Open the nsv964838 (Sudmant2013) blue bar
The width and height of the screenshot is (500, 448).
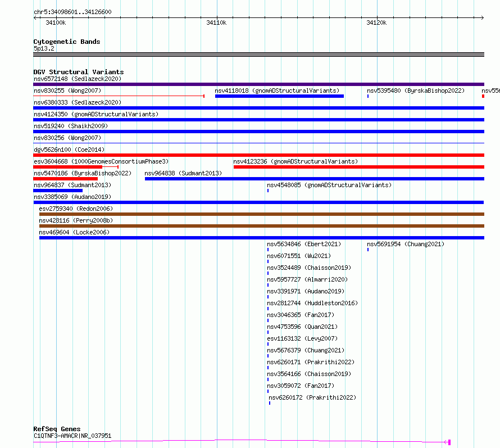[x=315, y=179]
